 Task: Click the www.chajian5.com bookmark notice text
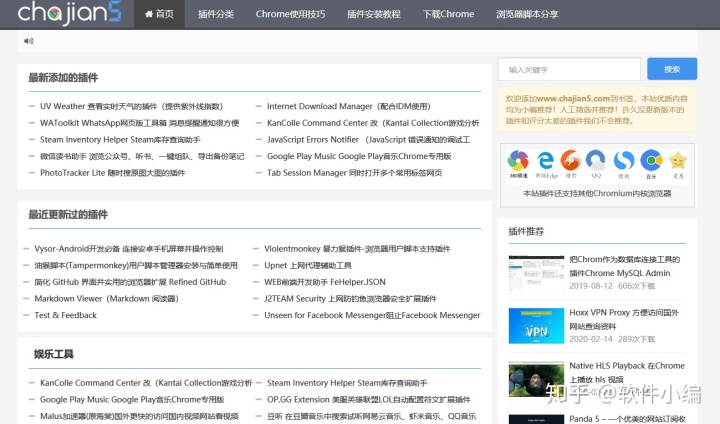596,110
